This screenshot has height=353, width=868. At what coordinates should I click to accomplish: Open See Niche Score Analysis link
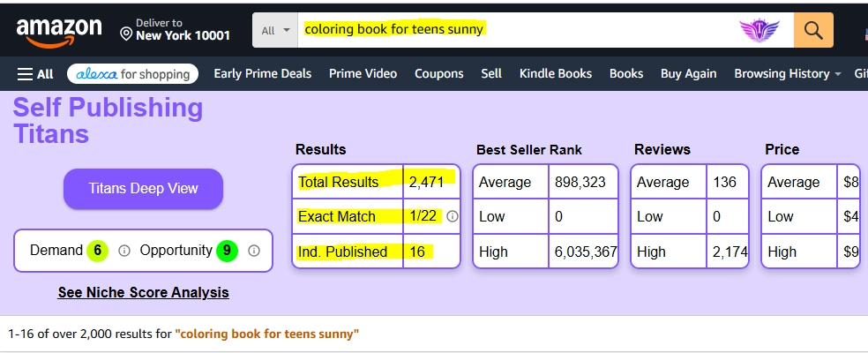point(144,293)
